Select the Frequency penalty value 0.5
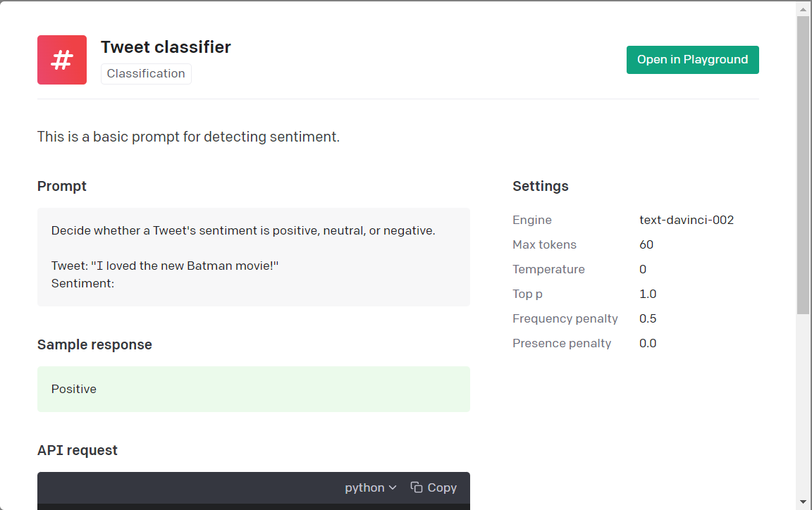The width and height of the screenshot is (812, 510). 648,318
